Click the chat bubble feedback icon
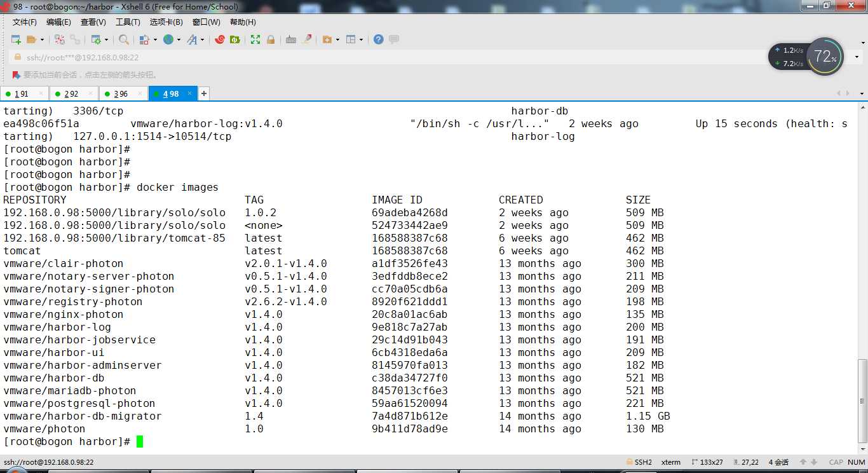 [394, 39]
